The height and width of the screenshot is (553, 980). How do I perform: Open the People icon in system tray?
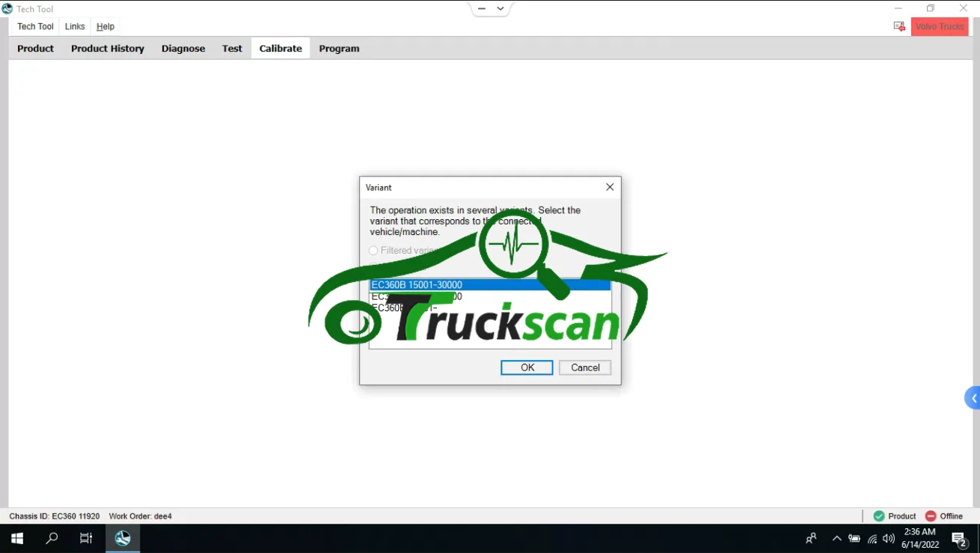point(811,538)
